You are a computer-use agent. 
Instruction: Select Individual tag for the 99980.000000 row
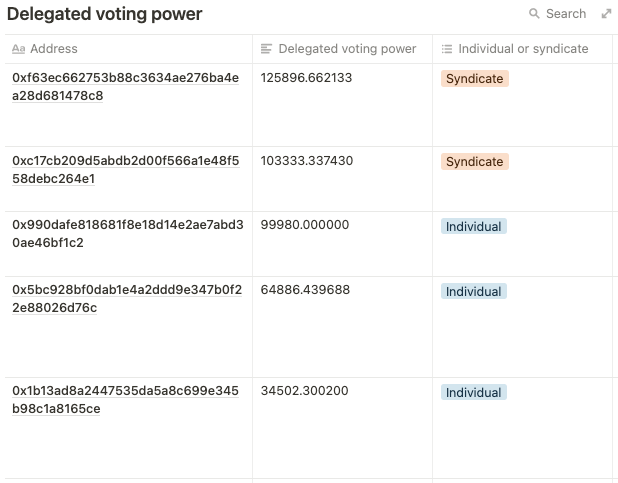pyautogui.click(x=473, y=227)
